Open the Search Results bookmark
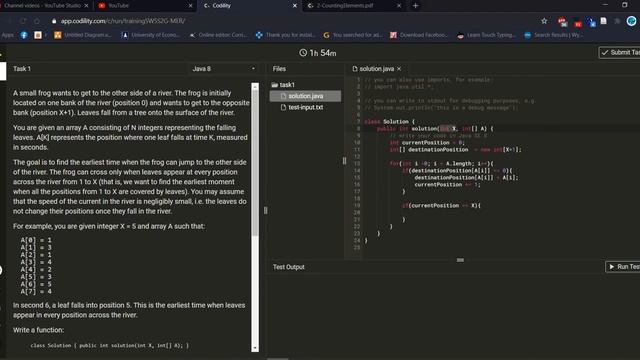This screenshot has width=640, height=360. tap(553, 35)
